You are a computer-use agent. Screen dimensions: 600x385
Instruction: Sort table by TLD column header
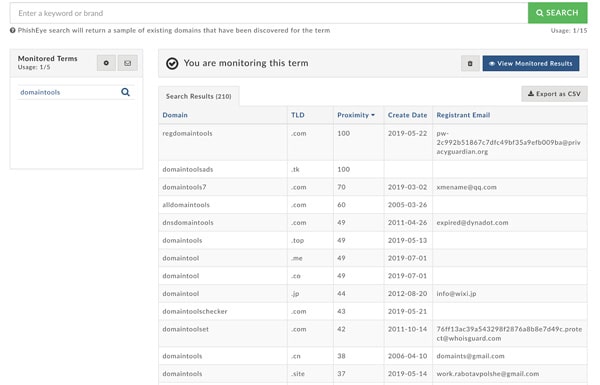point(298,115)
